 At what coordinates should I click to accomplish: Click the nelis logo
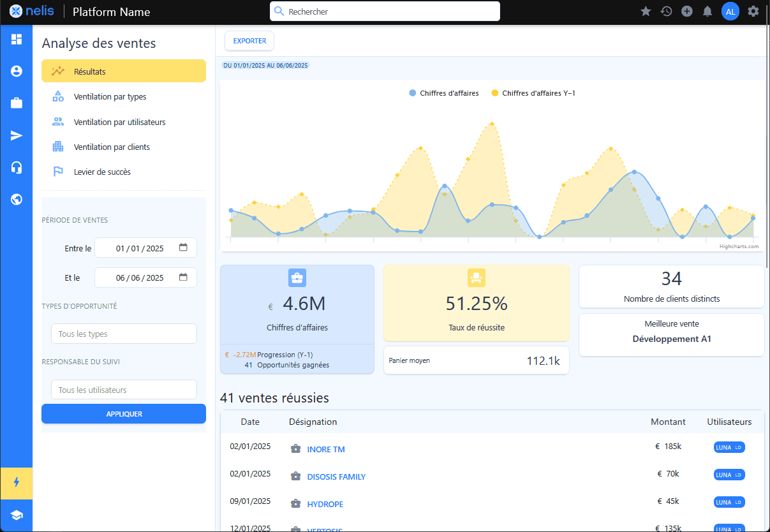point(31,11)
